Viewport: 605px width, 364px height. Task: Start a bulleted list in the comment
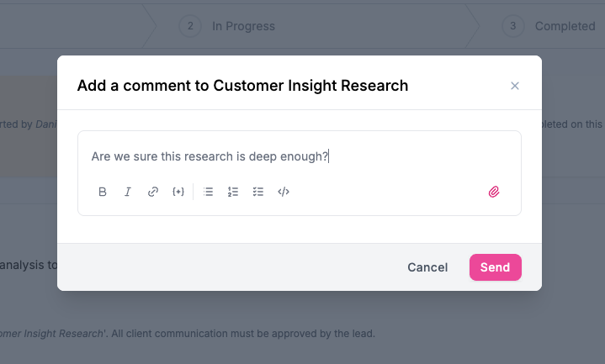(x=209, y=192)
